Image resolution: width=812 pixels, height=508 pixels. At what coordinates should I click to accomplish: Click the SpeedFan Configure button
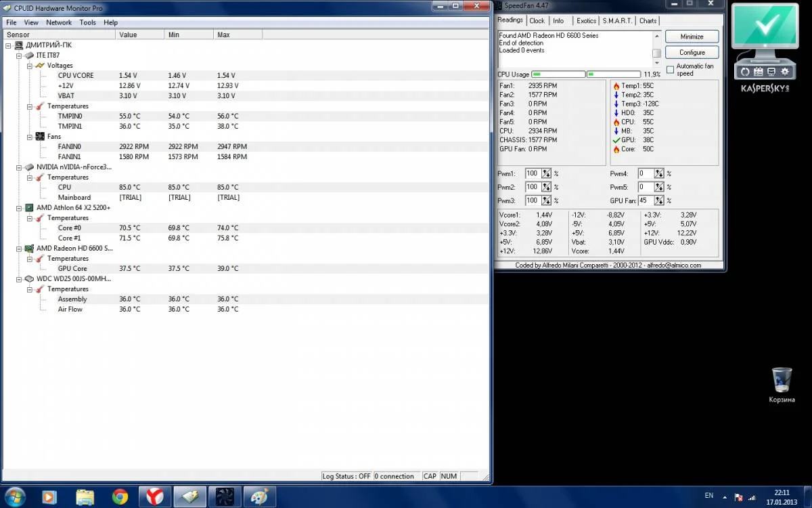pos(692,52)
